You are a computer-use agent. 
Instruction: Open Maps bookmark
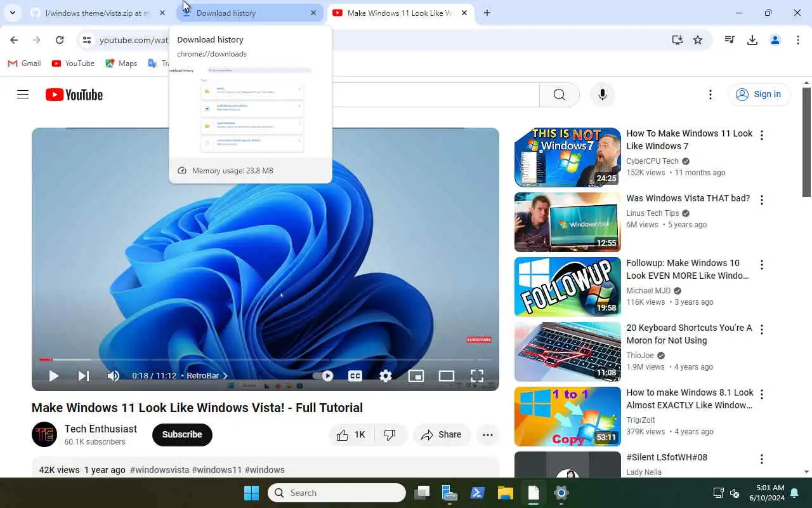point(121,63)
